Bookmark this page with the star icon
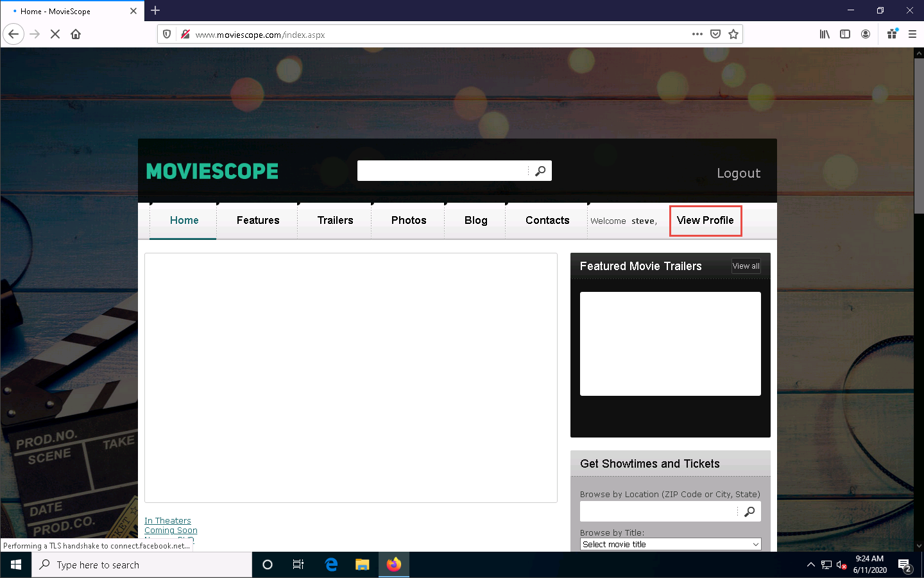 733,35
